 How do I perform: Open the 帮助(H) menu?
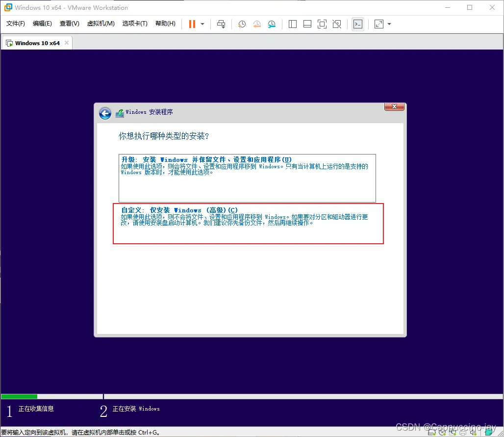pyautogui.click(x=165, y=24)
